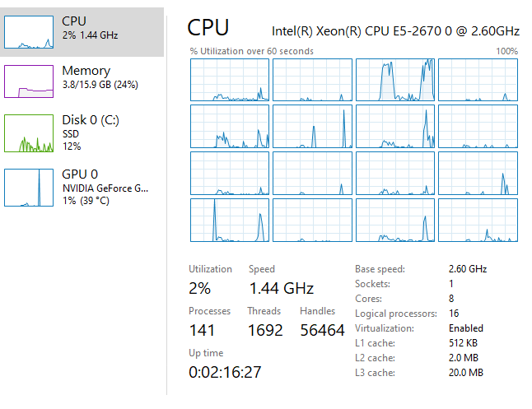The image size is (532, 409).
Task: Click the 2% Utilization value
Action: pyautogui.click(x=199, y=288)
